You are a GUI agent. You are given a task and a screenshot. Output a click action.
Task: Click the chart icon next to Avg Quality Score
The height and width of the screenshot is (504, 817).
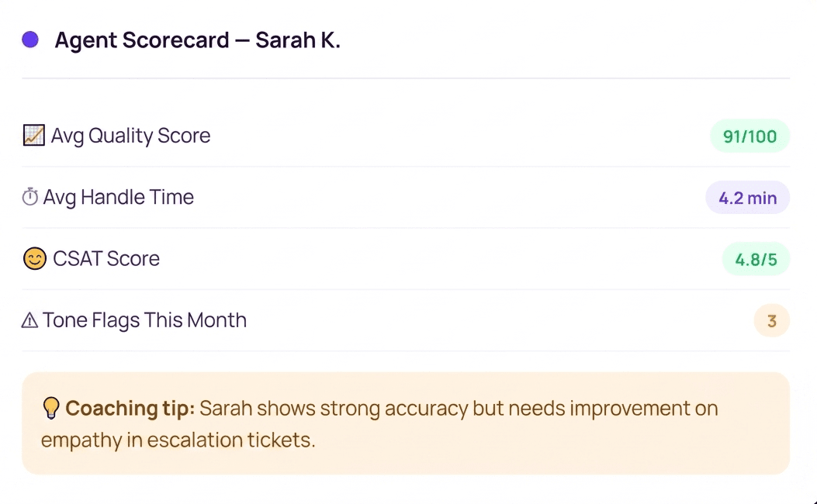pos(34,136)
